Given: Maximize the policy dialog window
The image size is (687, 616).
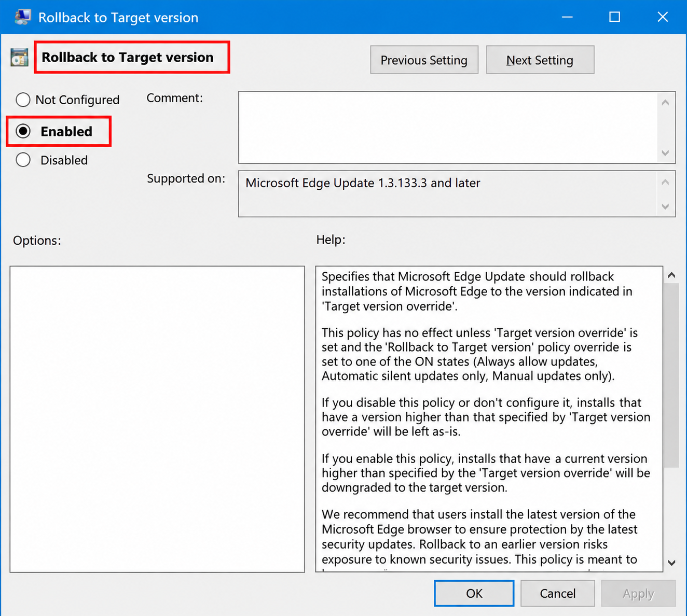Looking at the screenshot, I should tap(615, 17).
